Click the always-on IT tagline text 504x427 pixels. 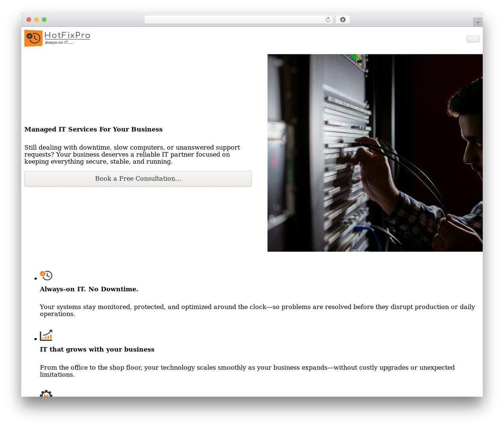[59, 43]
